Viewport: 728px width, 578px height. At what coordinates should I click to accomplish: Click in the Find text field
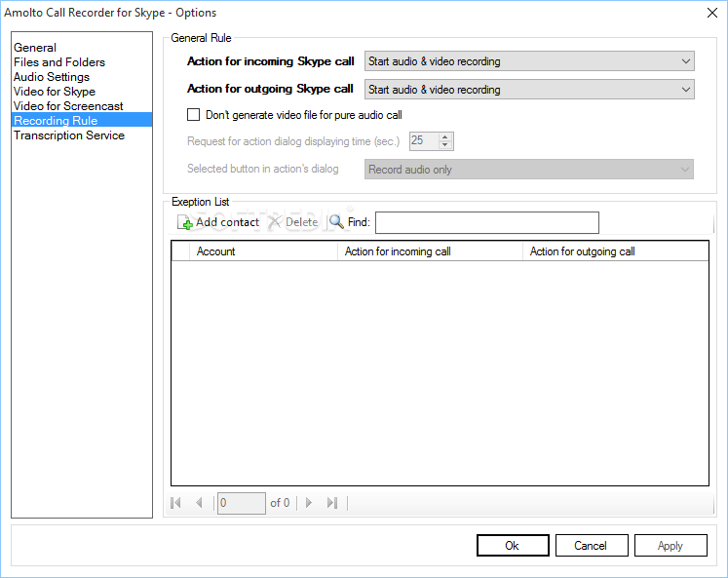click(x=487, y=223)
